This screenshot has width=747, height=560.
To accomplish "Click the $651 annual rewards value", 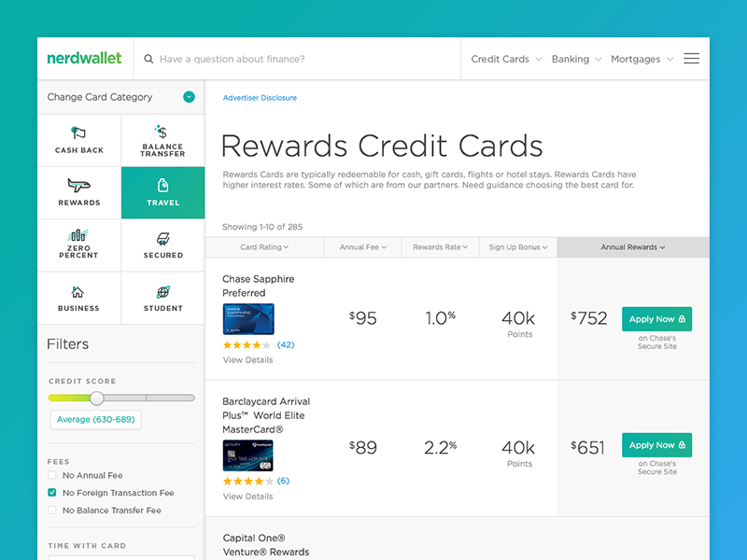I will point(587,448).
